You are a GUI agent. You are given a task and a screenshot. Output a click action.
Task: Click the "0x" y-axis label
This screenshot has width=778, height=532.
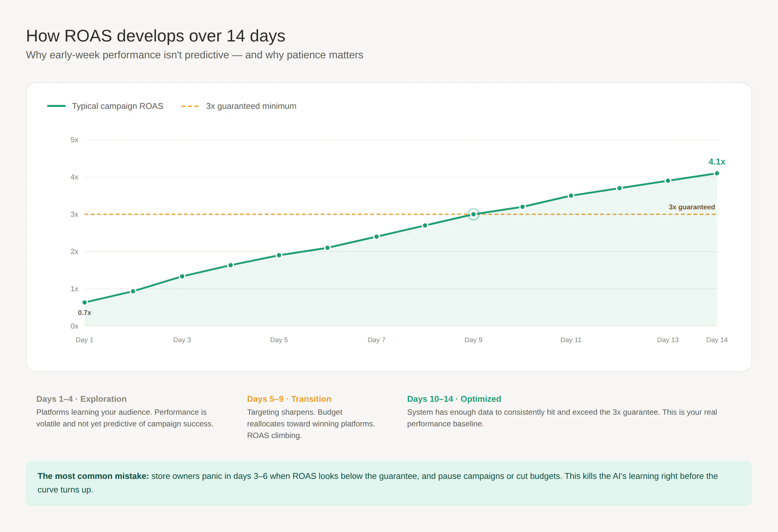74,326
